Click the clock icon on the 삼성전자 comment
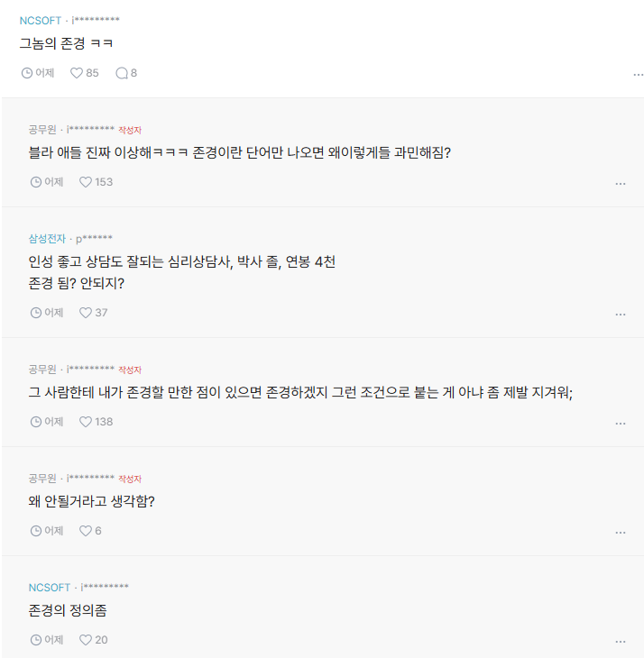 [x=36, y=313]
